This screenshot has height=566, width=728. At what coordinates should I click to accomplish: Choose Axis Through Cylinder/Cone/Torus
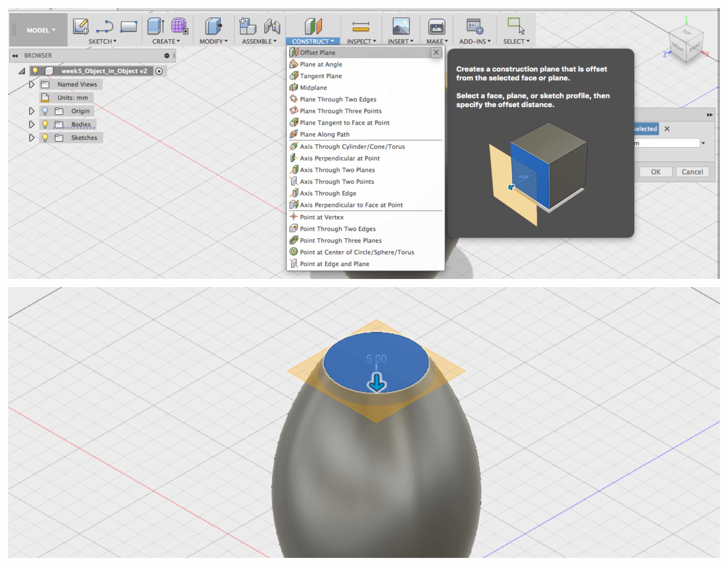[366, 147]
